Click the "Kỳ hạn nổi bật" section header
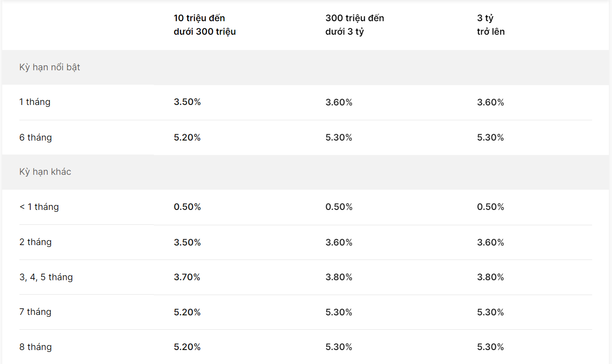 [50, 67]
